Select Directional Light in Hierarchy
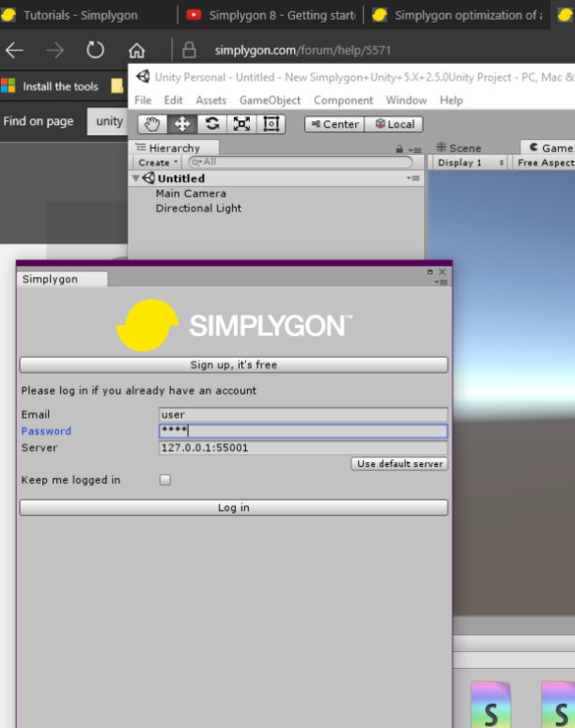 pos(198,209)
